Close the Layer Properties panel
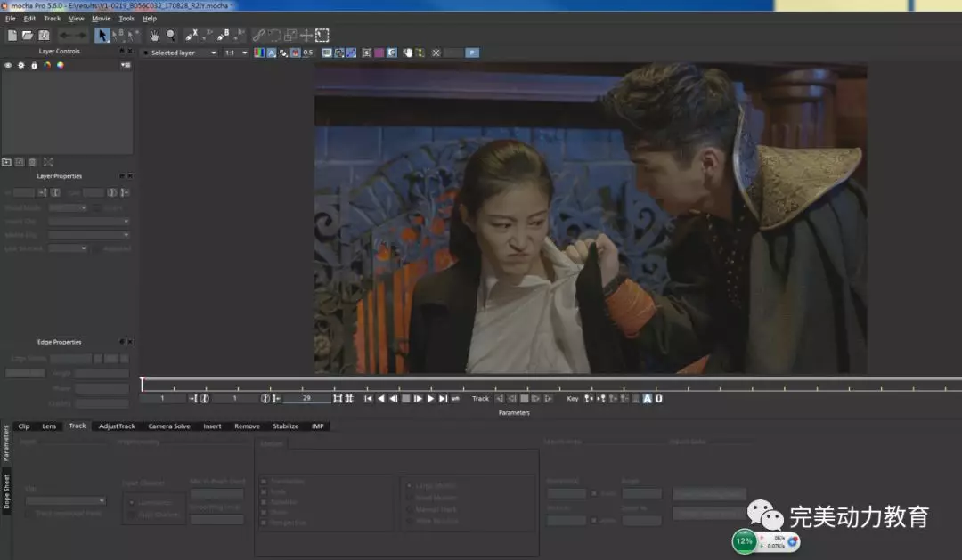The width and height of the screenshot is (962, 560). (x=129, y=176)
